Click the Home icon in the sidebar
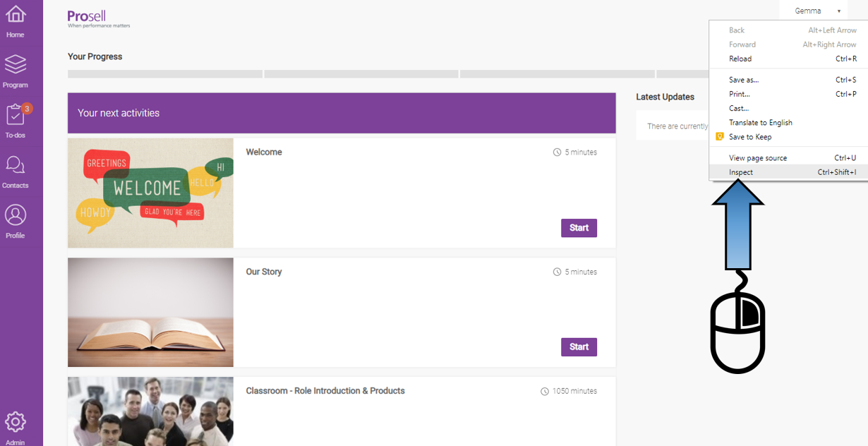 point(15,14)
